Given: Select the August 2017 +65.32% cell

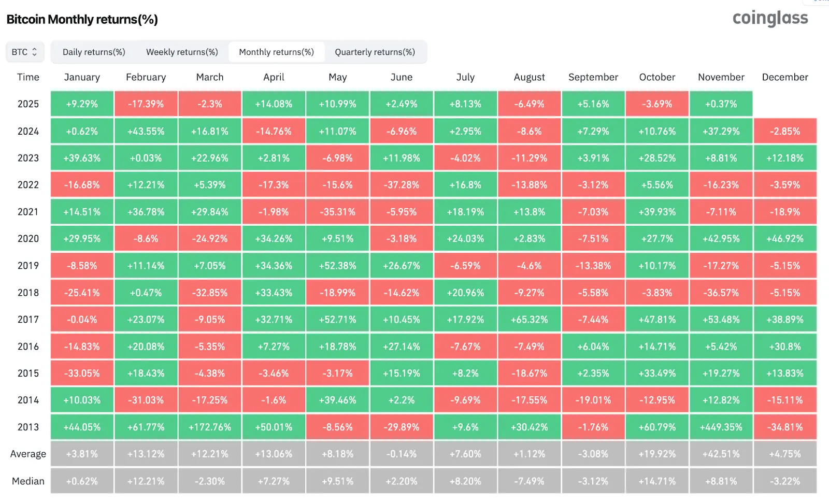Looking at the screenshot, I should click(529, 319).
